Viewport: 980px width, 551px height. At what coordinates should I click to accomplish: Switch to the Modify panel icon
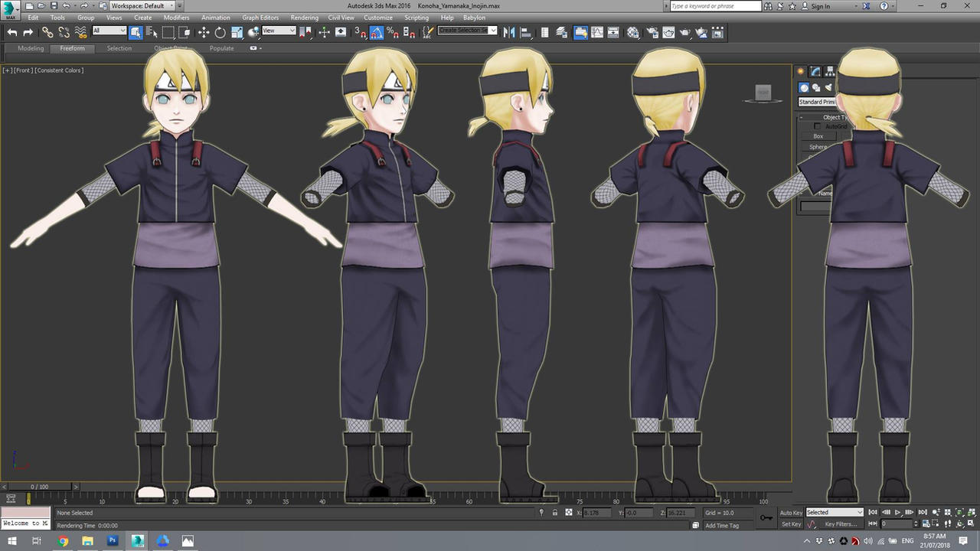tap(815, 70)
